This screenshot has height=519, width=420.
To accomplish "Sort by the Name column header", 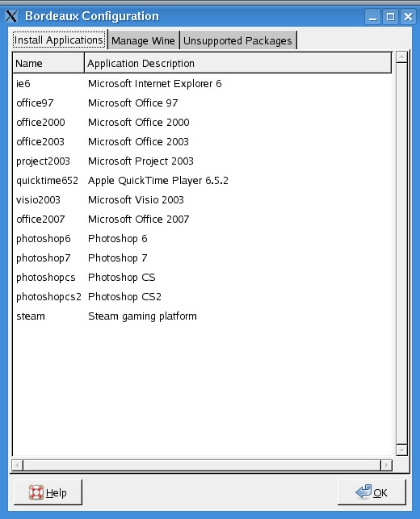I will [x=48, y=63].
